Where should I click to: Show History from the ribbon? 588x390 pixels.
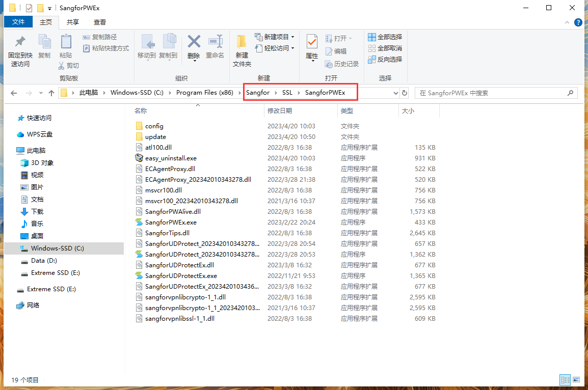click(x=341, y=64)
